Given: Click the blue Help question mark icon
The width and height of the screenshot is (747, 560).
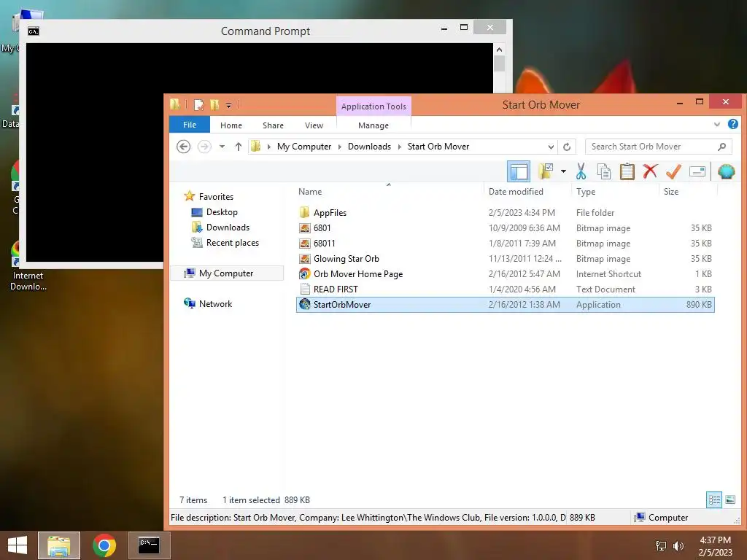Looking at the screenshot, I should tap(732, 124).
